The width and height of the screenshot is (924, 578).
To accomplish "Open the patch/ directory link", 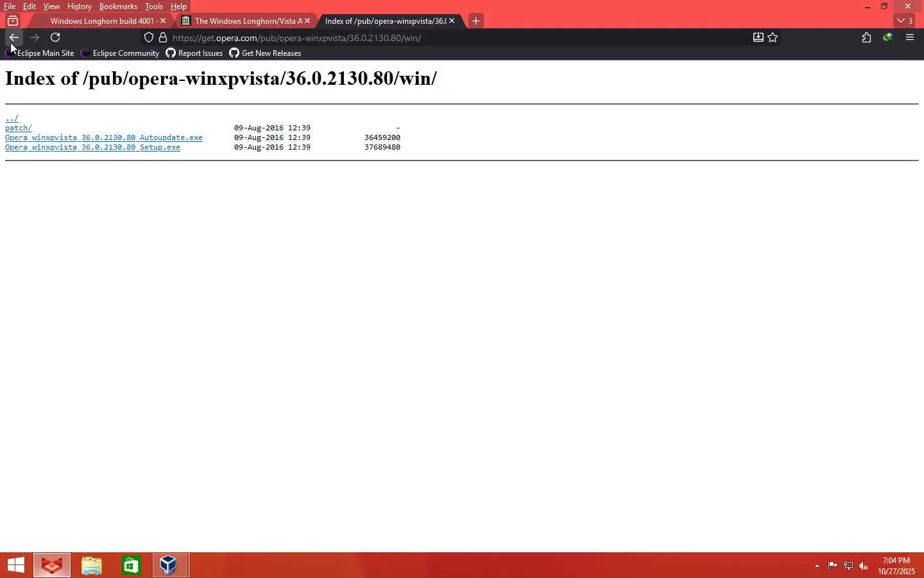I will tap(19, 128).
